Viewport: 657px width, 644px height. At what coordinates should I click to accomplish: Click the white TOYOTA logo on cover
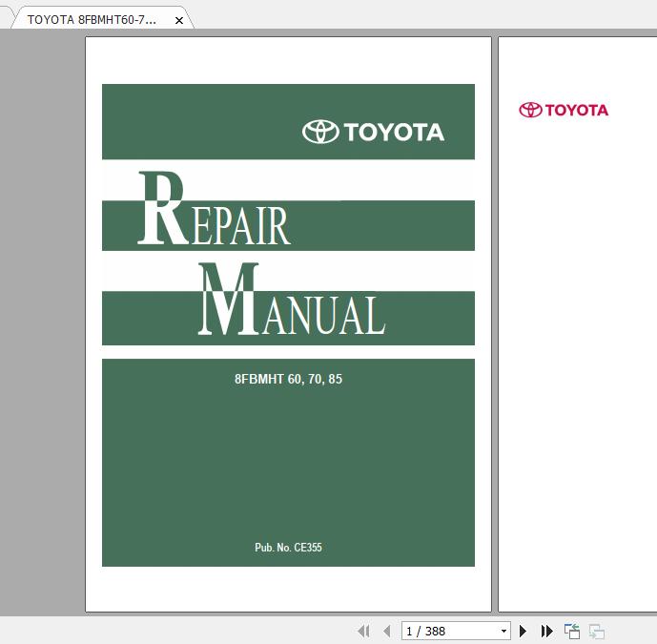coord(373,132)
